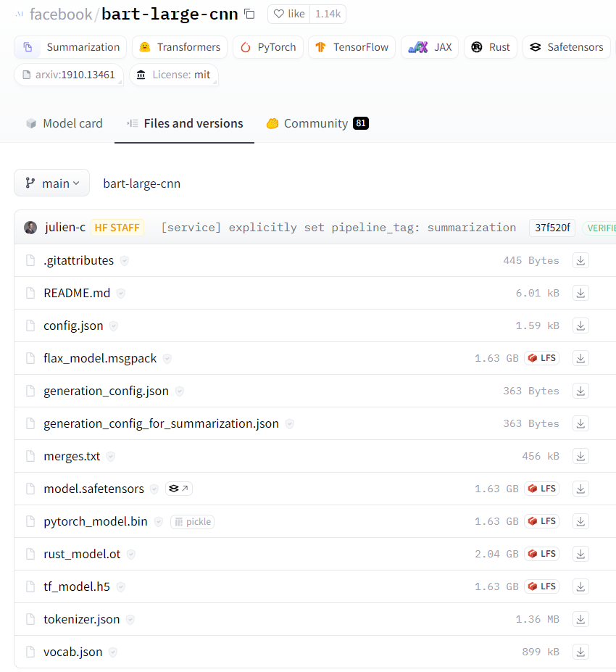Open the bart-large-cnn model title link

point(170,14)
